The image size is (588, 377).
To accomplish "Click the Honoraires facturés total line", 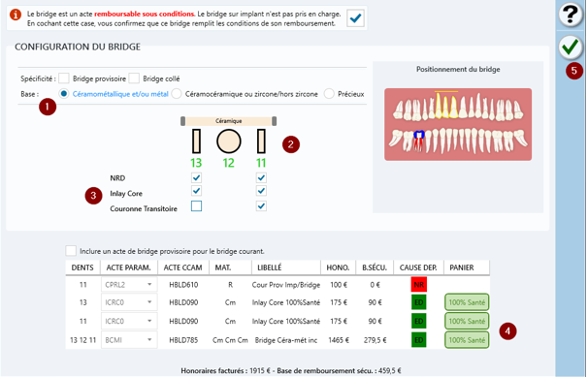I will (x=291, y=370).
